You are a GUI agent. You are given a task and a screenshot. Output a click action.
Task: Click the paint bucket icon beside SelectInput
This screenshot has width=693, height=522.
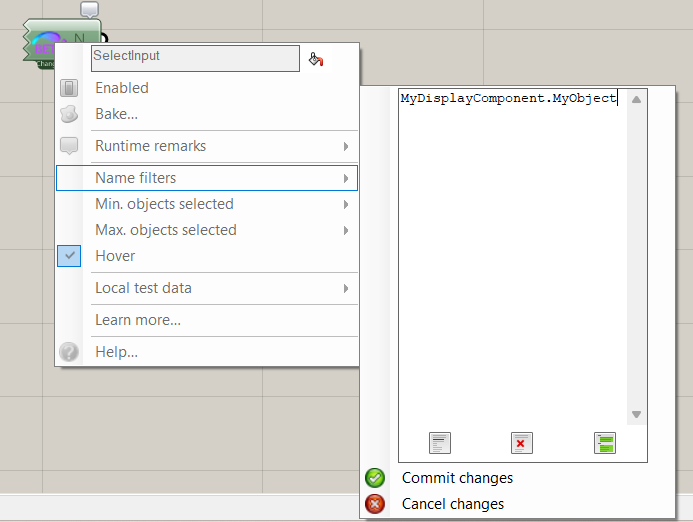(x=316, y=59)
